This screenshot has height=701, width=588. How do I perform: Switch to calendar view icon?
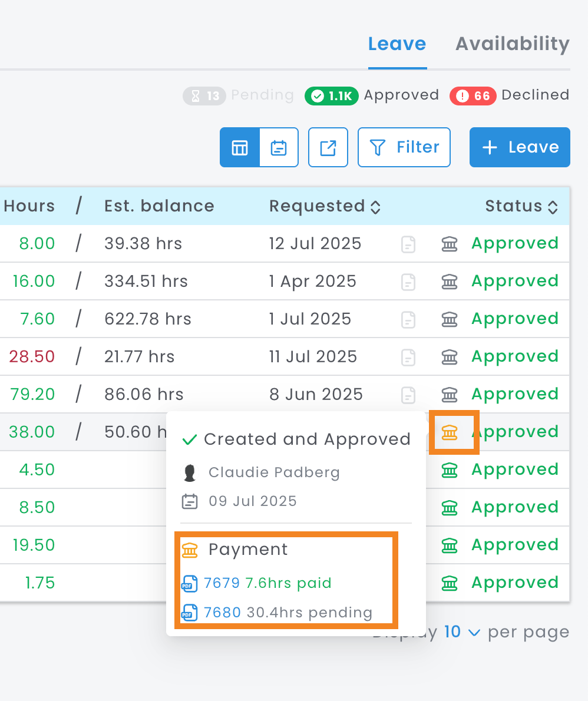pyautogui.click(x=279, y=147)
